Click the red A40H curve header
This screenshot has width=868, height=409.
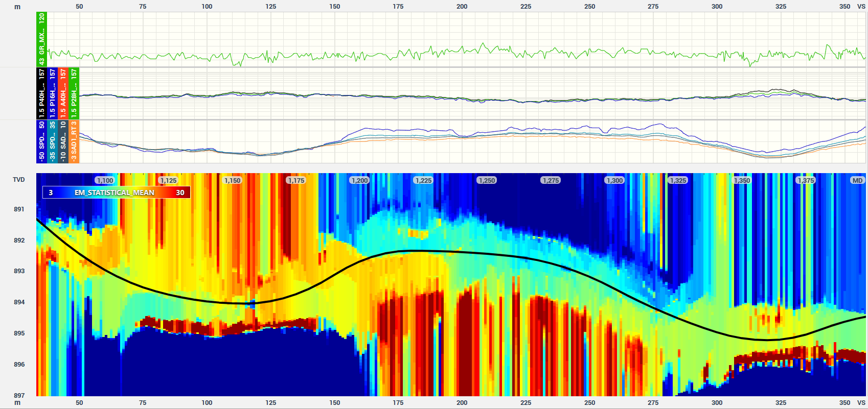point(63,94)
